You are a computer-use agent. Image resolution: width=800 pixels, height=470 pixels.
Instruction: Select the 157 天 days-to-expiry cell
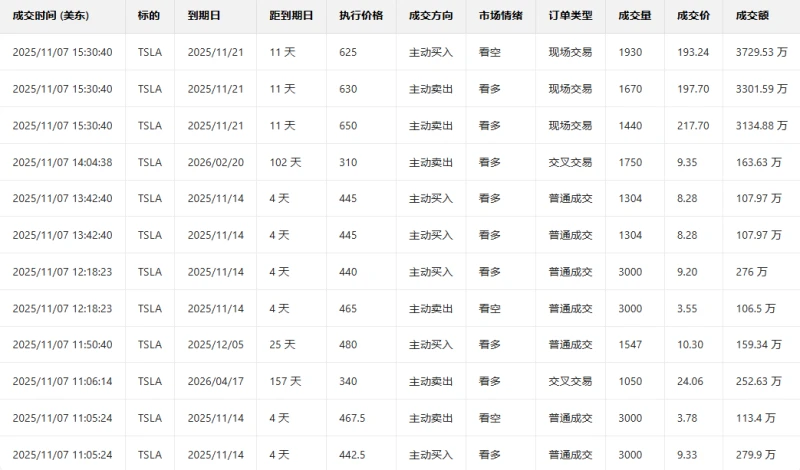tap(286, 381)
